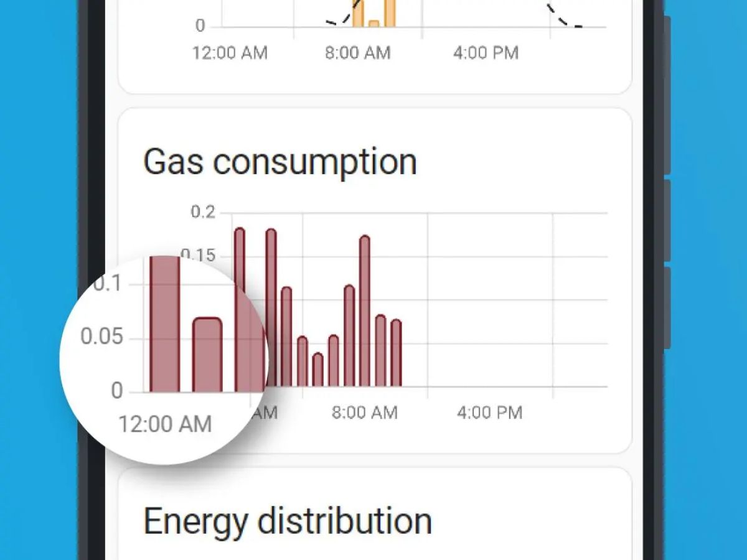Tap the rightmost gas consumption bar

(x=396, y=353)
